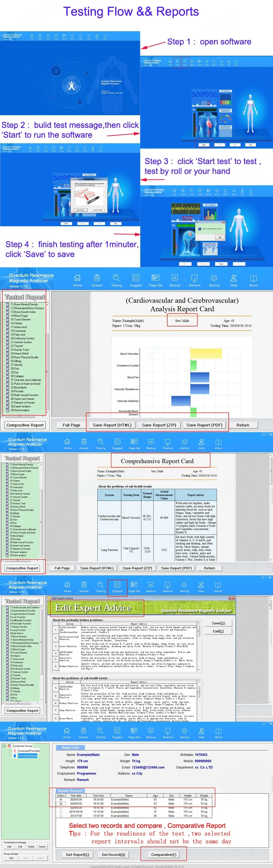The width and height of the screenshot is (273, 868).
Task: Select 22.Thyroid in Cardiovascular window list
Action: 16,346
